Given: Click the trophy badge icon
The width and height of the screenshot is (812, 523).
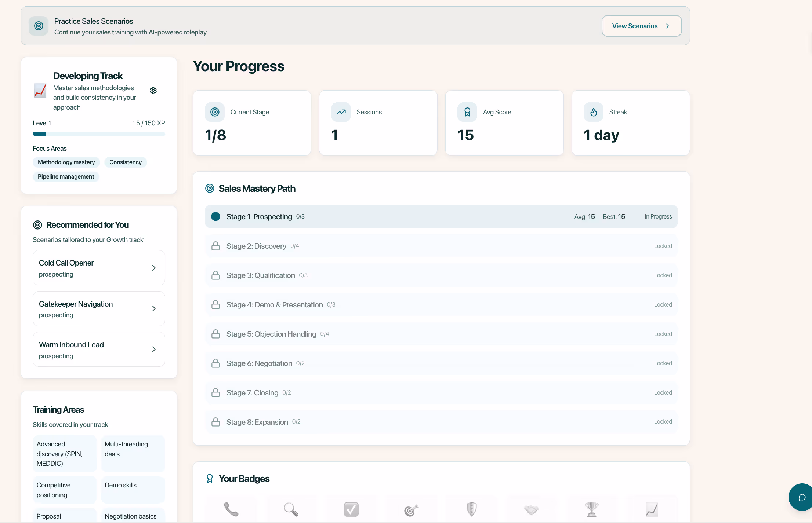Looking at the screenshot, I should (591, 509).
